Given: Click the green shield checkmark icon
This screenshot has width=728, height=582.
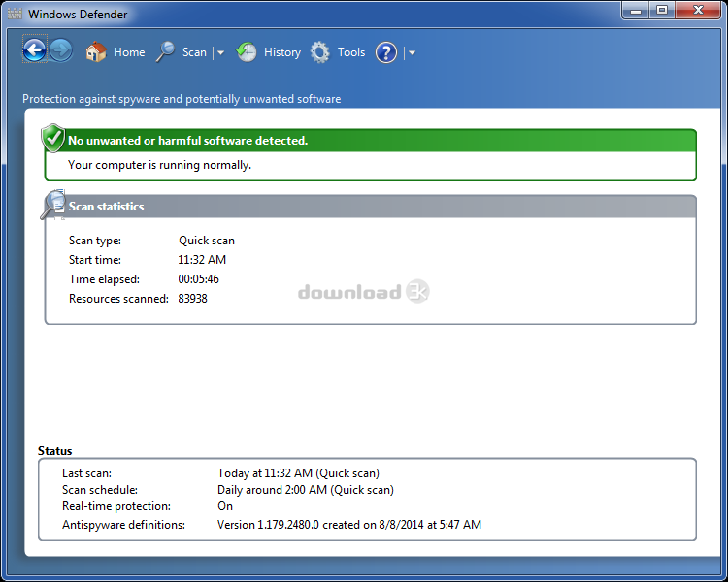Looking at the screenshot, I should 53,138.
